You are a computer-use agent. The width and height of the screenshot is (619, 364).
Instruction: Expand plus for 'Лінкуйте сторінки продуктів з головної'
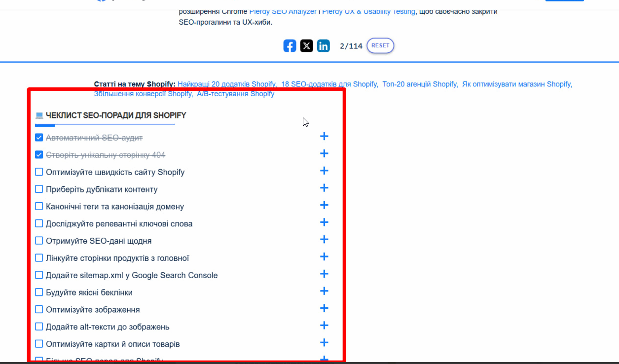(324, 256)
